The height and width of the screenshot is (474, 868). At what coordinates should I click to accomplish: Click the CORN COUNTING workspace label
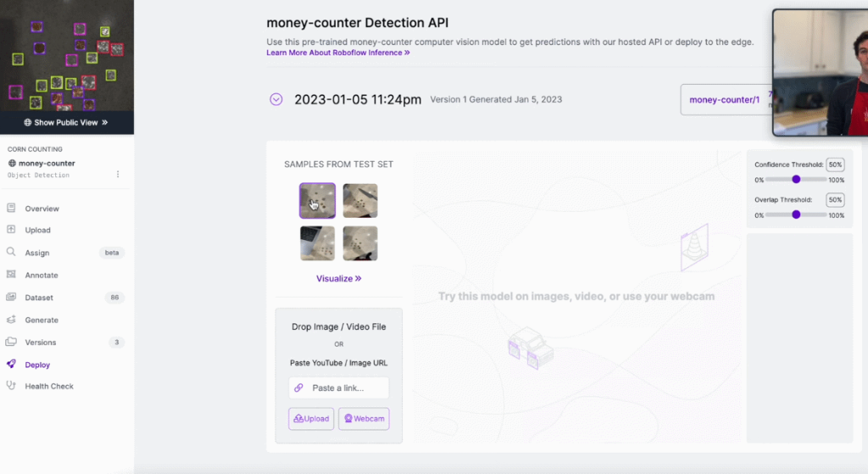[x=35, y=149]
